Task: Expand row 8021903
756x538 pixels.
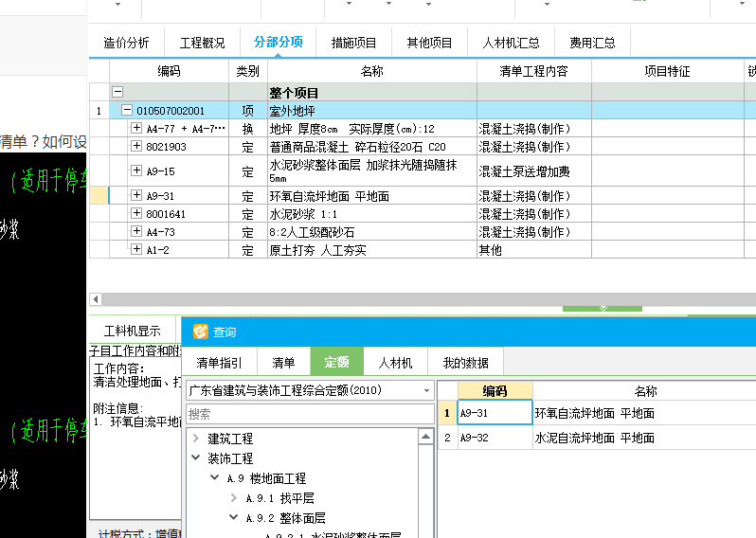Action: (136, 146)
